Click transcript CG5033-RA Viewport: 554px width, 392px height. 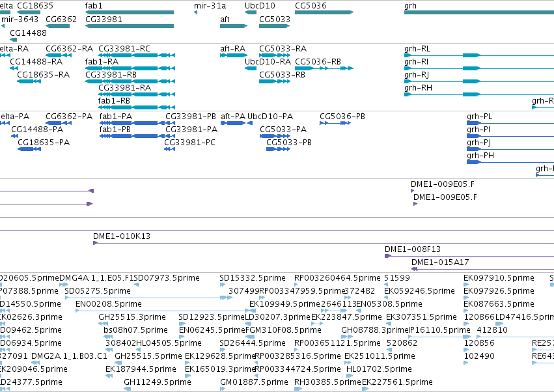point(275,55)
